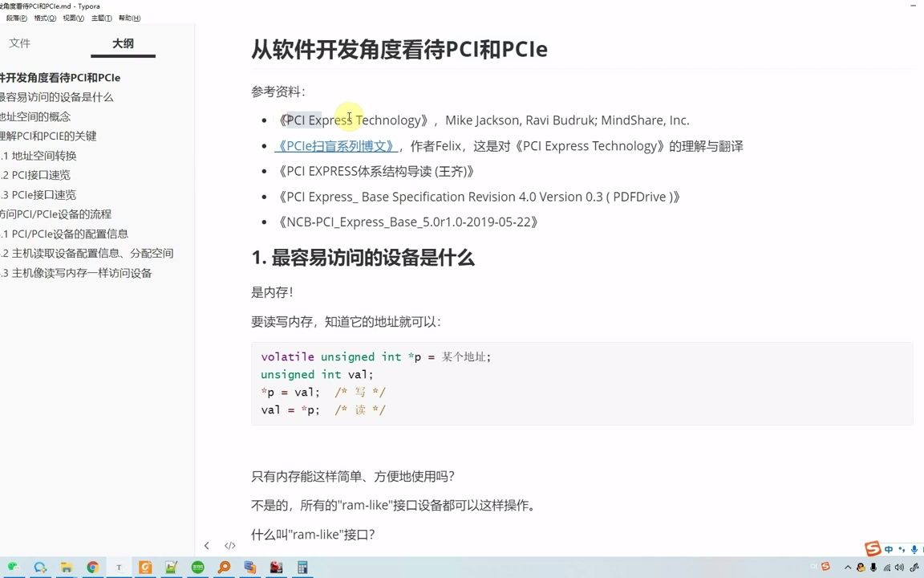Expand hidden tray icons with the chevron
This screenshot has height=578, width=924.
coord(848,566)
